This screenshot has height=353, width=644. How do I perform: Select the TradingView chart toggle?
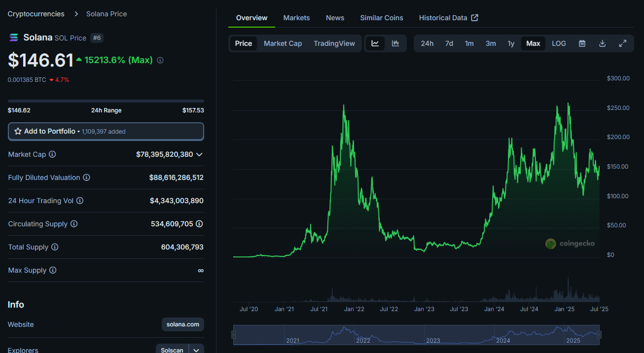point(334,43)
